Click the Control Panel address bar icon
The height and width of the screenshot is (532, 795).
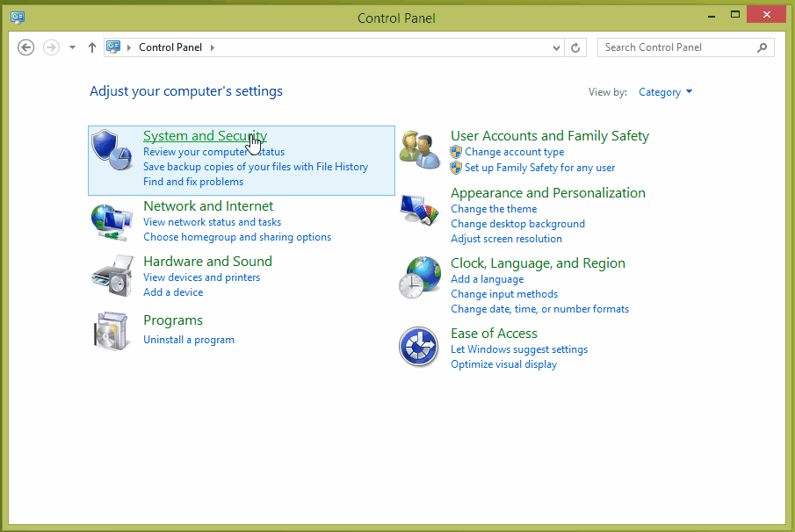(113, 47)
